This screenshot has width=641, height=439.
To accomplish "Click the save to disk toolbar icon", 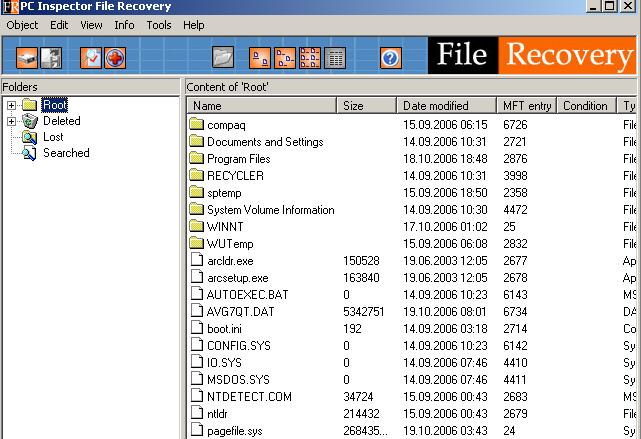I will point(51,58).
